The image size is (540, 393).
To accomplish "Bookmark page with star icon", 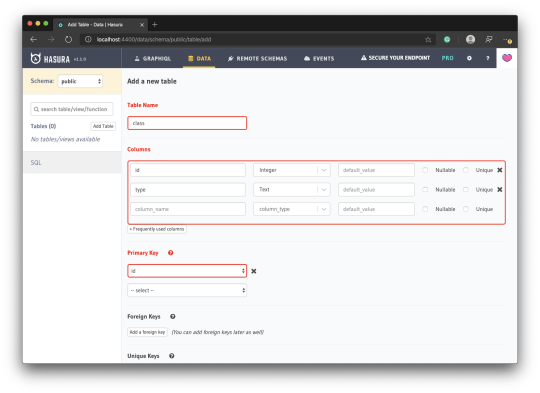I will pyautogui.click(x=428, y=40).
